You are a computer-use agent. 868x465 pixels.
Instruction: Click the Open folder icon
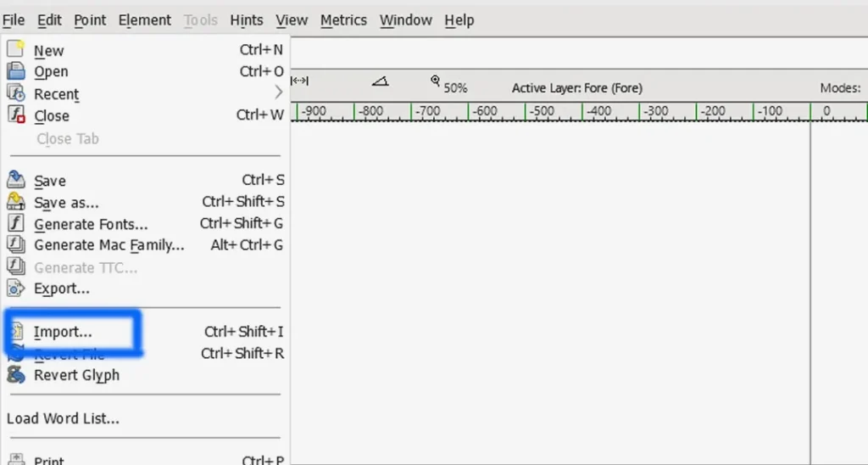[15, 71]
